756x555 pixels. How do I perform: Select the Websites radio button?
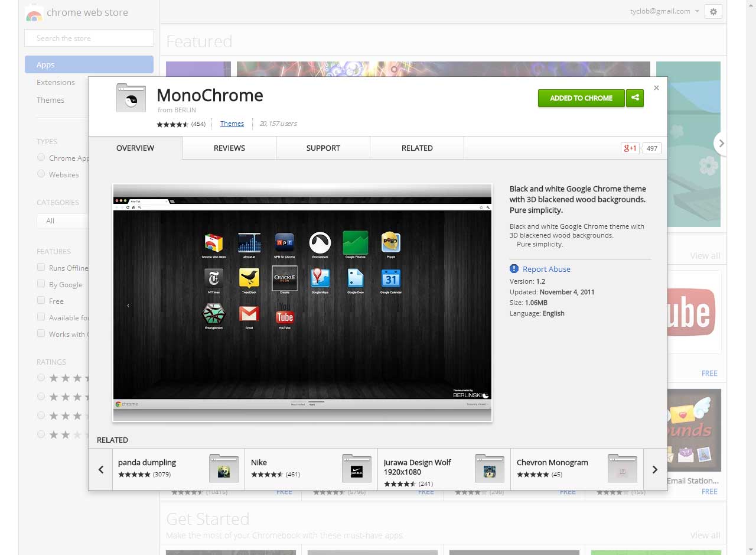(x=41, y=174)
